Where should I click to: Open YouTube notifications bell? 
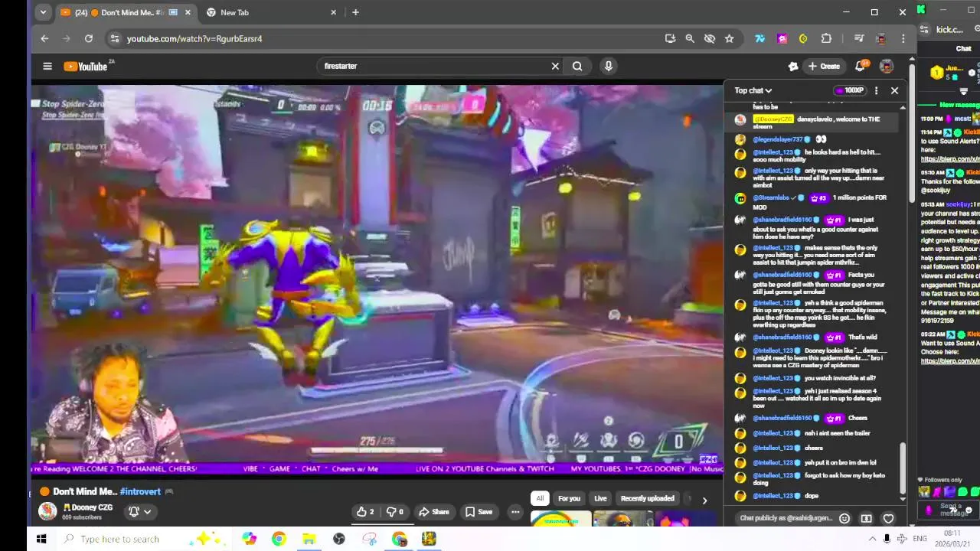point(861,66)
